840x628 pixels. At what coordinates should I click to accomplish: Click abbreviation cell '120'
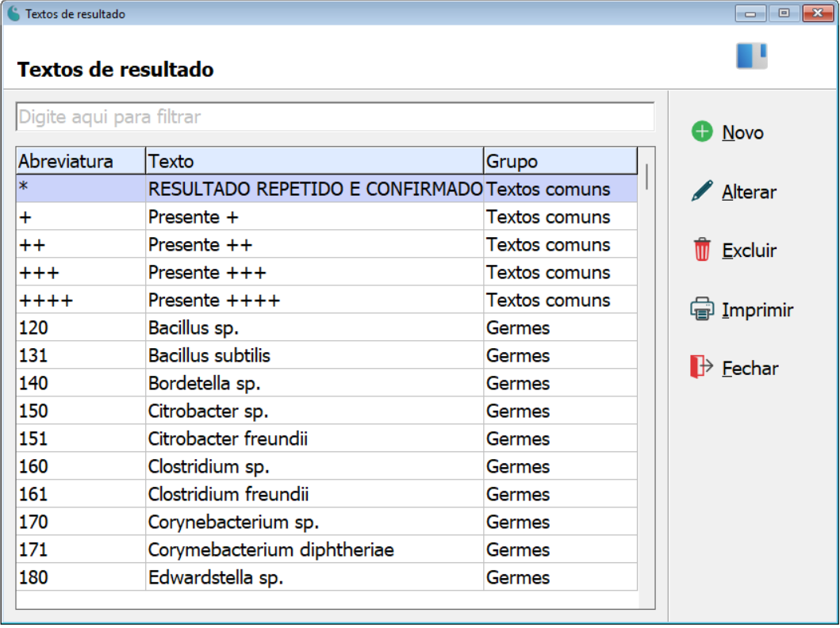coord(80,327)
